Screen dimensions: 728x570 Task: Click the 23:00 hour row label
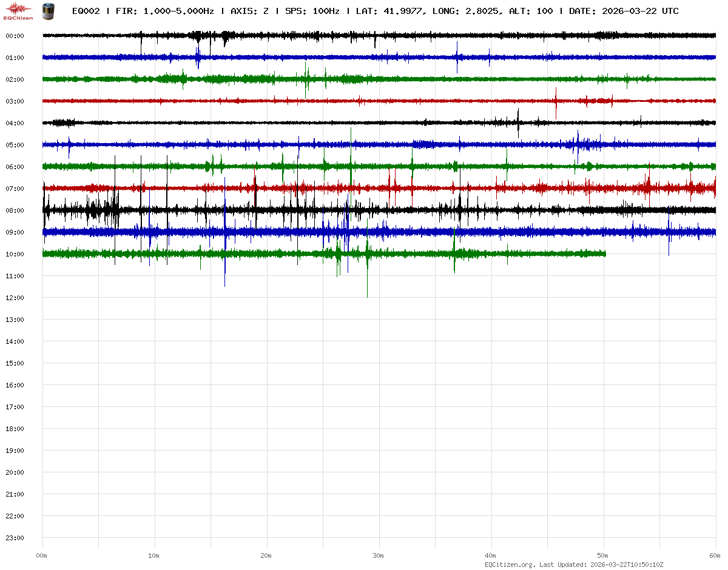coord(15,538)
